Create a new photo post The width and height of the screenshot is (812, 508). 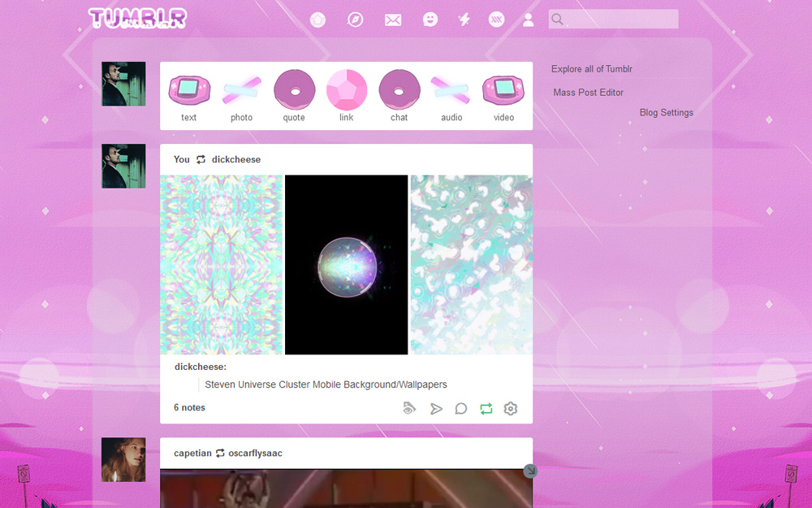[241, 96]
